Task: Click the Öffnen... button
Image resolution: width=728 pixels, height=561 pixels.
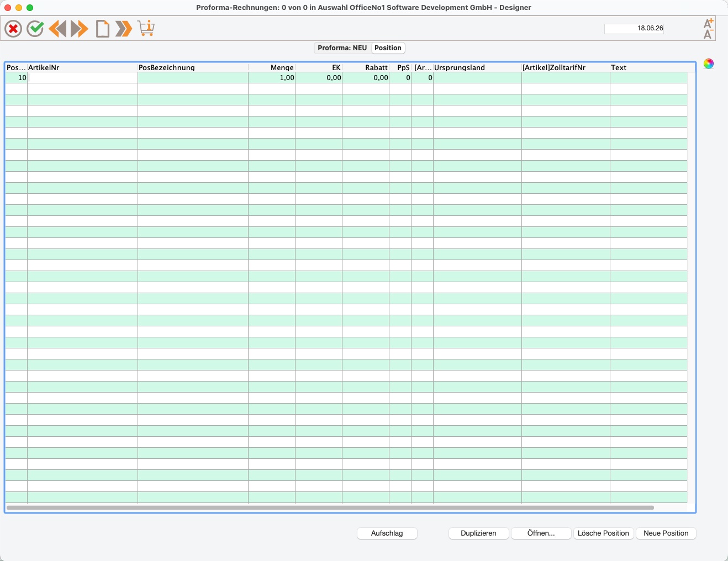Action: pyautogui.click(x=541, y=533)
